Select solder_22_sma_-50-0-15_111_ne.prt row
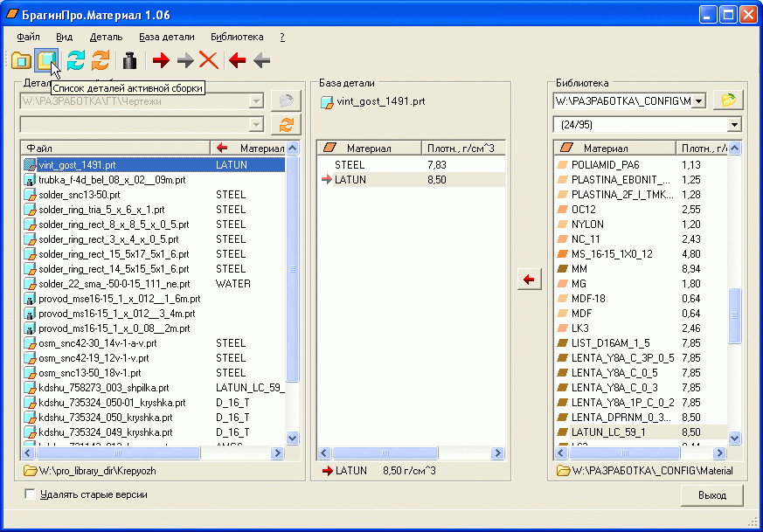This screenshot has height=532, width=763. pos(153,284)
